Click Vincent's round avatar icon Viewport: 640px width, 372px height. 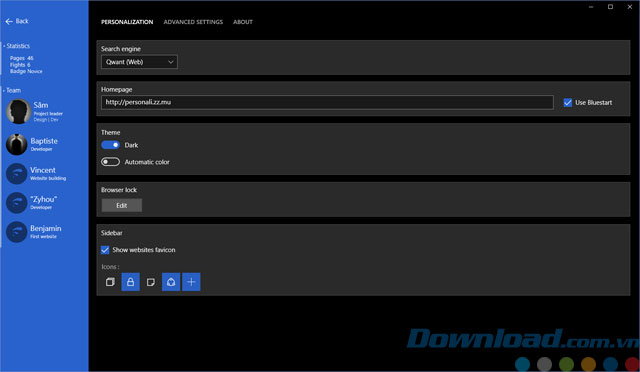[17, 174]
